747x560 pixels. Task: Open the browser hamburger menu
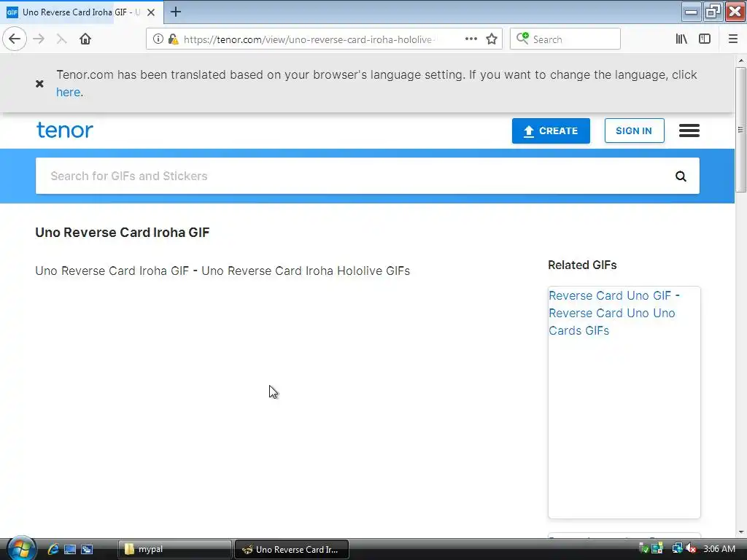point(732,39)
